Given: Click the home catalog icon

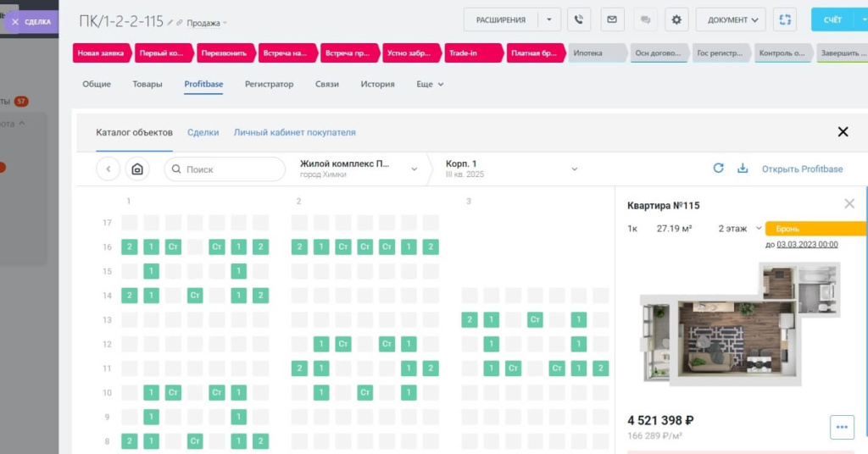Looking at the screenshot, I should 136,169.
